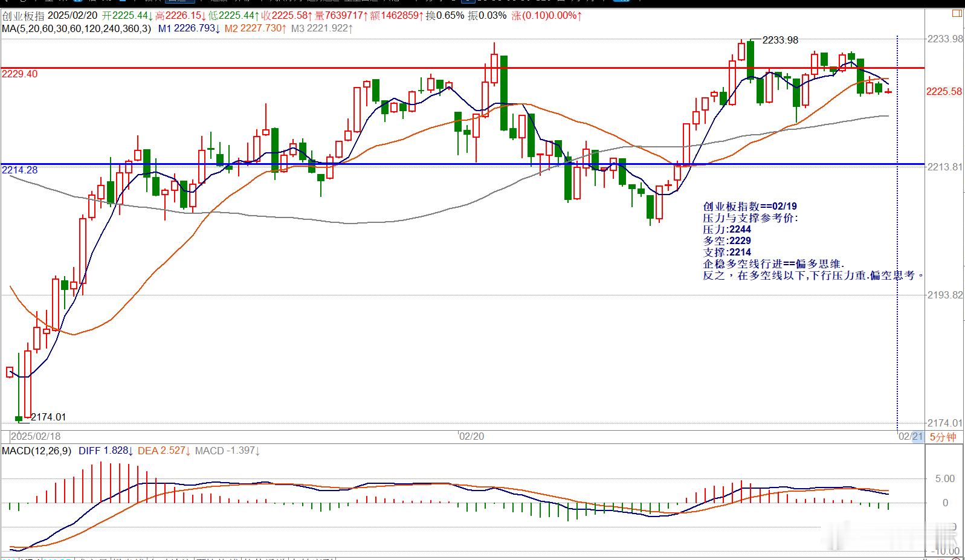Screen dimensions: 965x560
Task: Select the blue 2214.28 horizontal price line
Action: pyautogui.click(x=462, y=164)
